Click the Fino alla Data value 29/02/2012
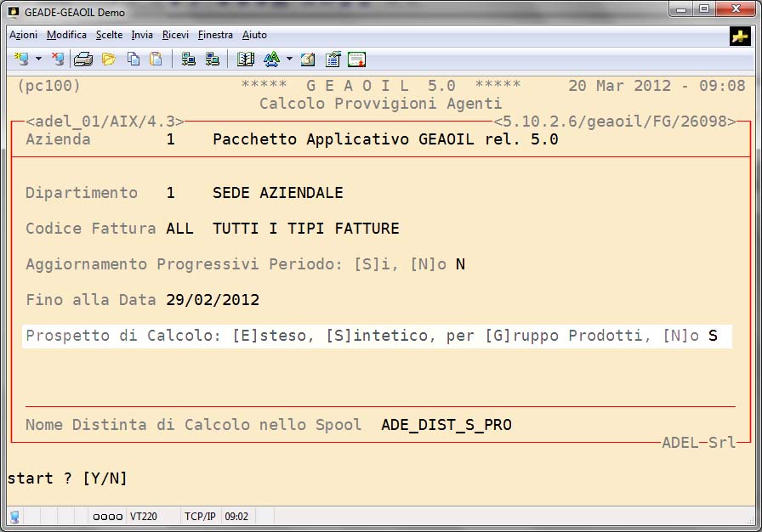The width and height of the screenshot is (762, 532). [213, 300]
